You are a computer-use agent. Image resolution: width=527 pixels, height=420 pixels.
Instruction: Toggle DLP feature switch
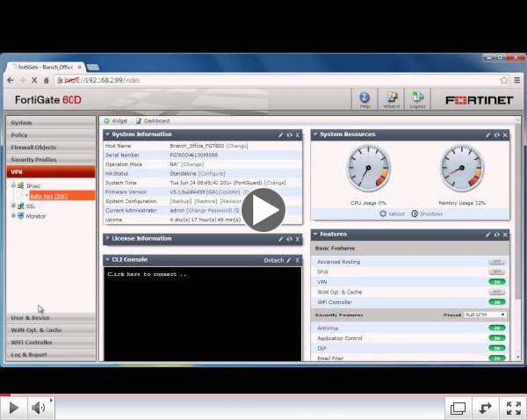(x=497, y=348)
